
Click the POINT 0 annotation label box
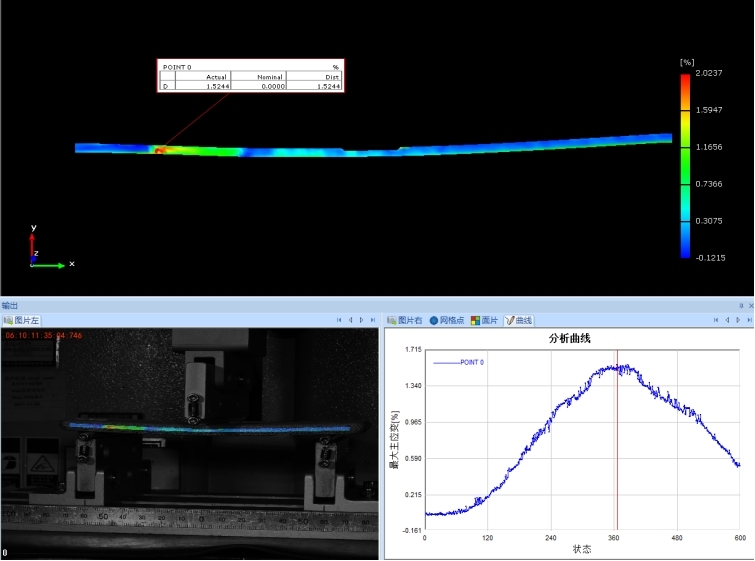251,76
